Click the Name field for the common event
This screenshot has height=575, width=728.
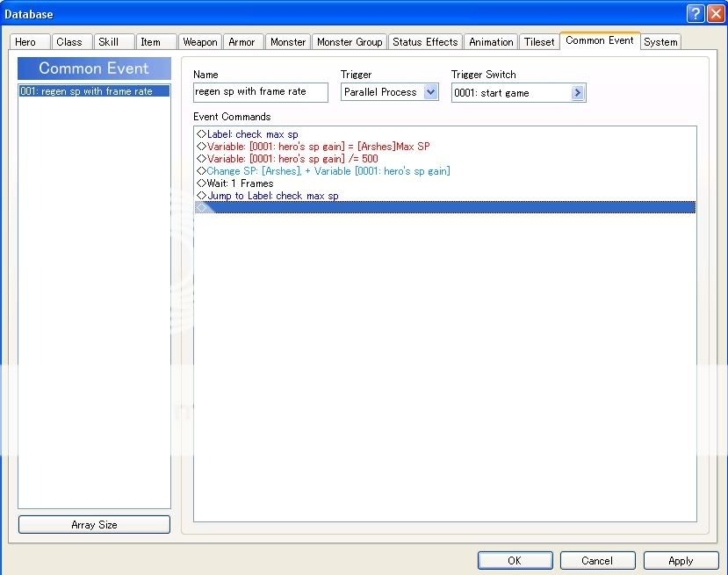pos(260,92)
